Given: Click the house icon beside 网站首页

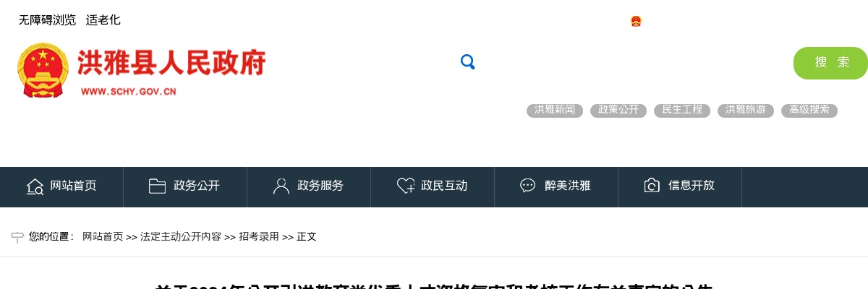Looking at the screenshot, I should tap(35, 186).
